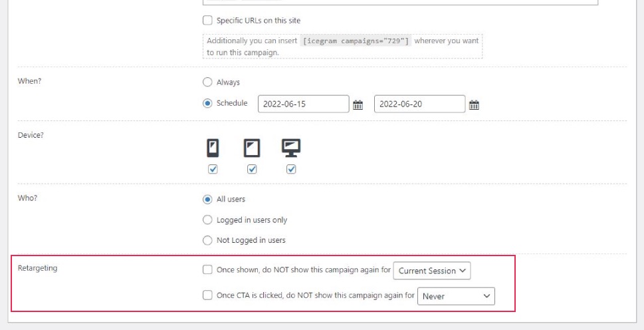Click the tablet device icon
The height and width of the screenshot is (330, 644).
252,148
